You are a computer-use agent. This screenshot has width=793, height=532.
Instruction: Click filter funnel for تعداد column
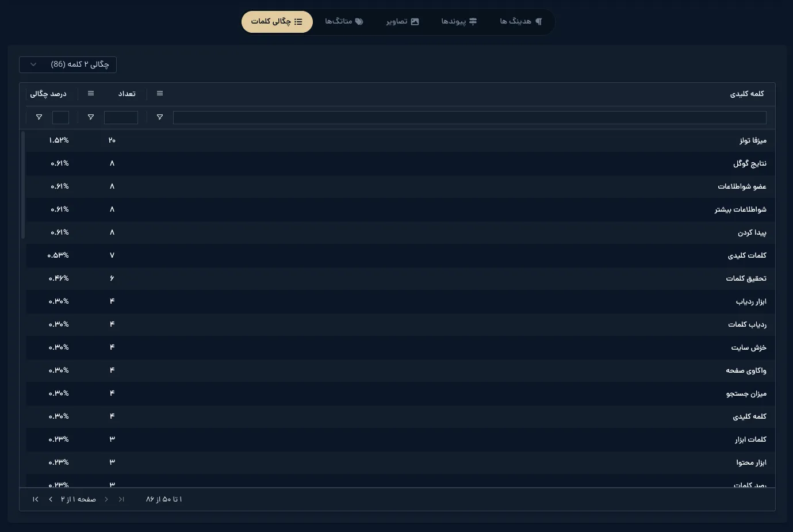91,117
